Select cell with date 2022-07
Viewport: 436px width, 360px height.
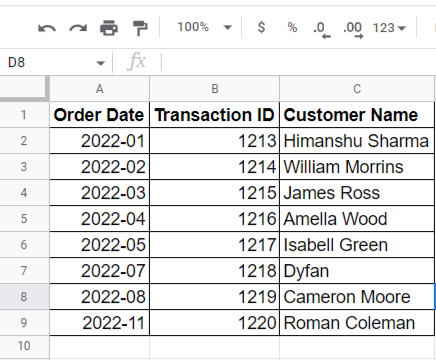[x=99, y=271]
